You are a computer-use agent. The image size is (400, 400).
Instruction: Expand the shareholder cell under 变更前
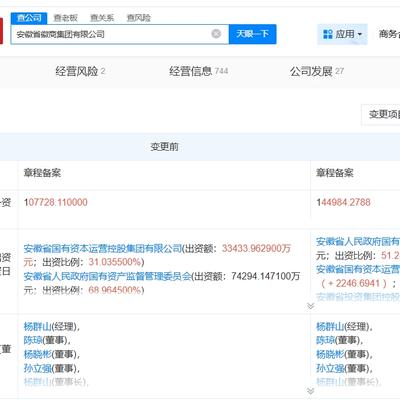310,306
